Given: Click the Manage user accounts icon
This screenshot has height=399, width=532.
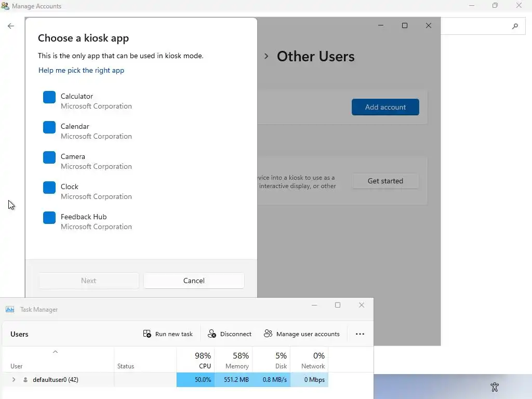Looking at the screenshot, I should tap(268, 334).
